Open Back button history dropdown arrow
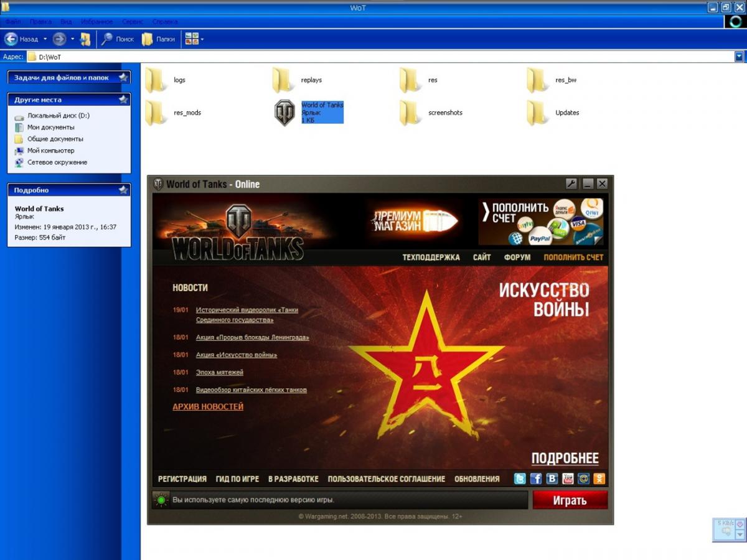747x560 pixels. [x=45, y=39]
